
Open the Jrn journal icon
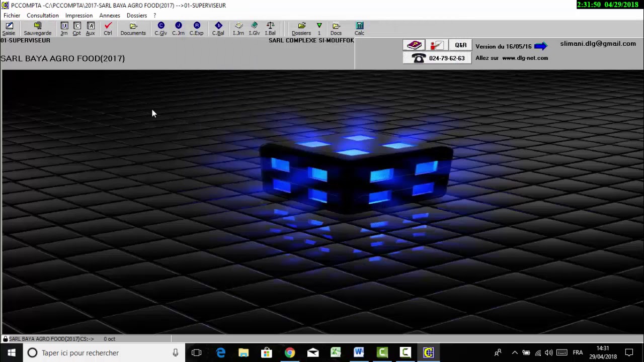[x=64, y=29]
